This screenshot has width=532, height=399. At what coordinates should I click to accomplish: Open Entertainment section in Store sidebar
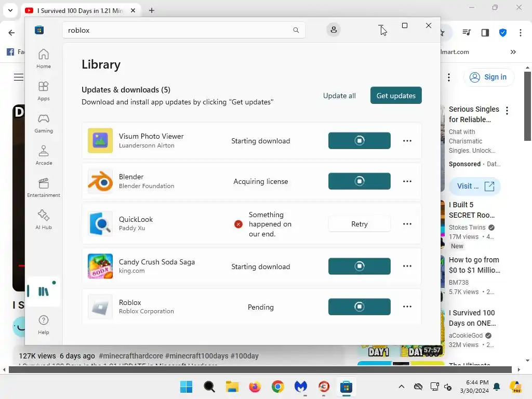click(x=44, y=188)
